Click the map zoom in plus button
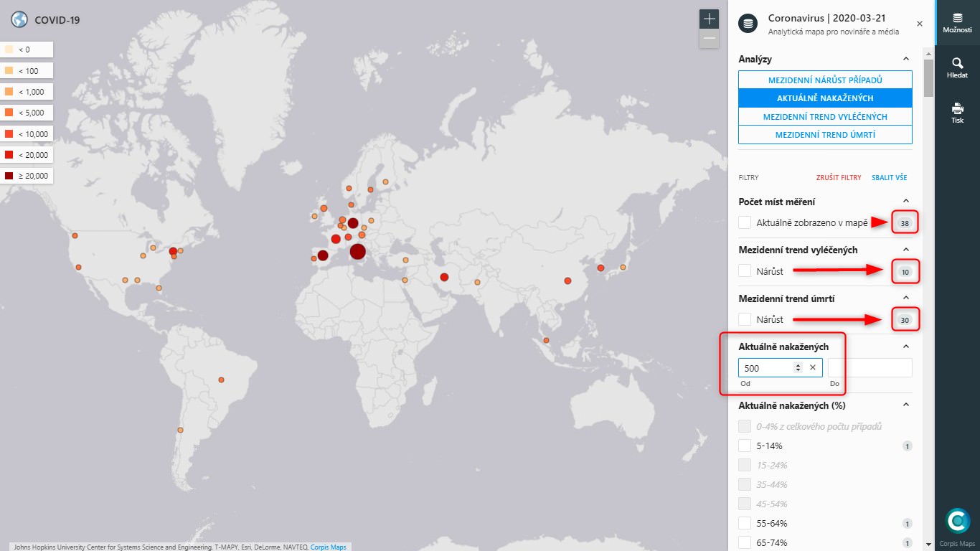Image resolution: width=980 pixels, height=551 pixels. tap(709, 19)
